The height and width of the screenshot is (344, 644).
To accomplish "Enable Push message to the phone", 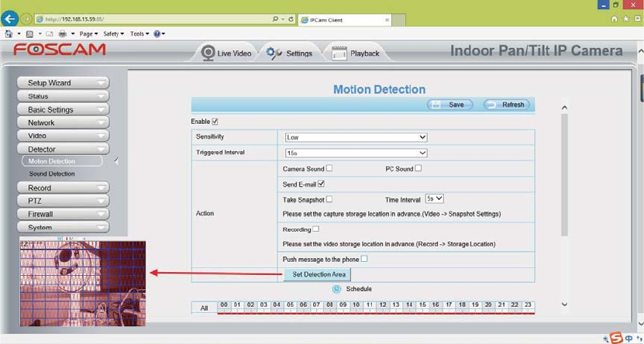I will tap(364, 259).
